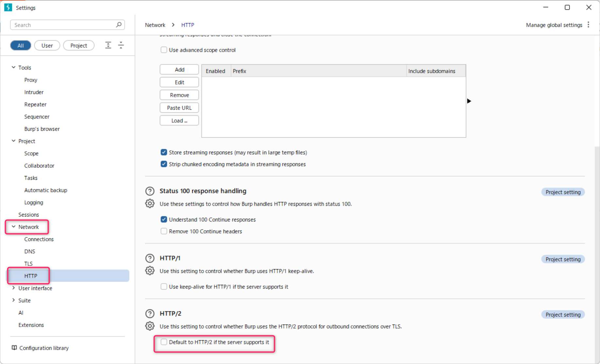600x364 pixels.
Task: Enable Default to HTTP/2 checkbox
Action: pyautogui.click(x=164, y=342)
